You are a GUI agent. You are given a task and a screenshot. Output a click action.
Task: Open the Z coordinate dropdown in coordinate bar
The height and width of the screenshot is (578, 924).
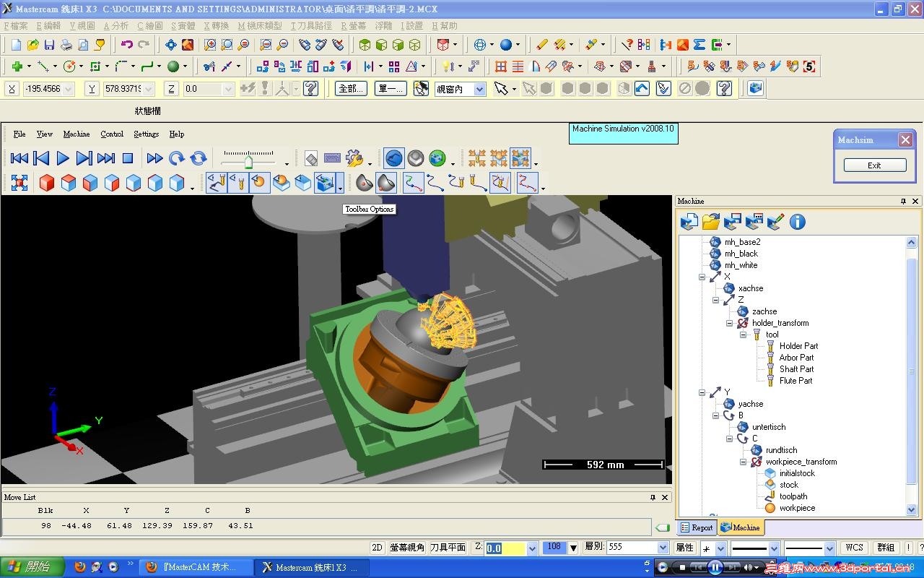point(228,89)
